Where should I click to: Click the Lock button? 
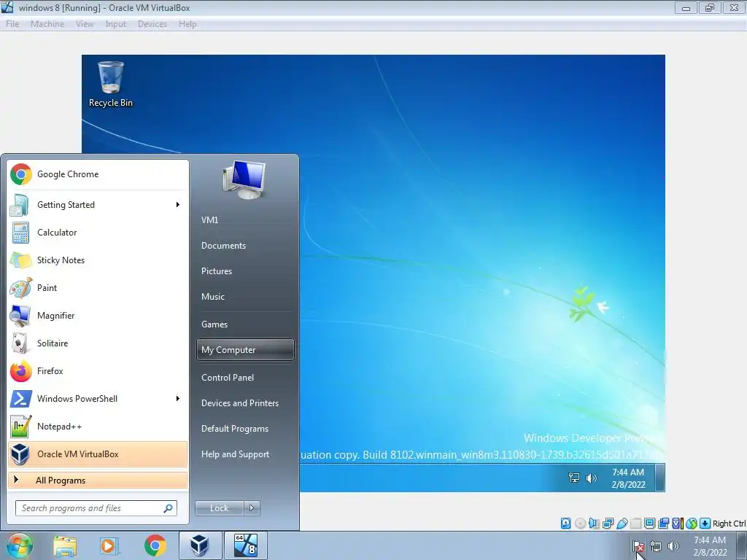(x=220, y=508)
